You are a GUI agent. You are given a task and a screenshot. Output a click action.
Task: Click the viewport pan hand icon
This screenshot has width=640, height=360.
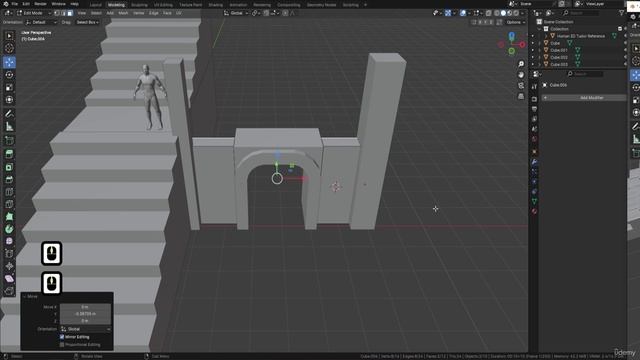[x=521, y=75]
